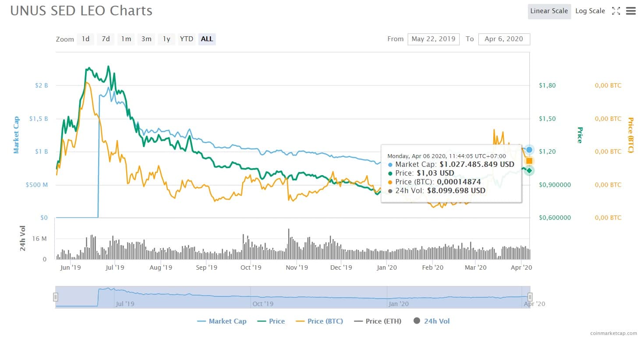Toggle the Market Cap series in legend
The width and height of the screenshot is (644, 338).
tap(222, 321)
